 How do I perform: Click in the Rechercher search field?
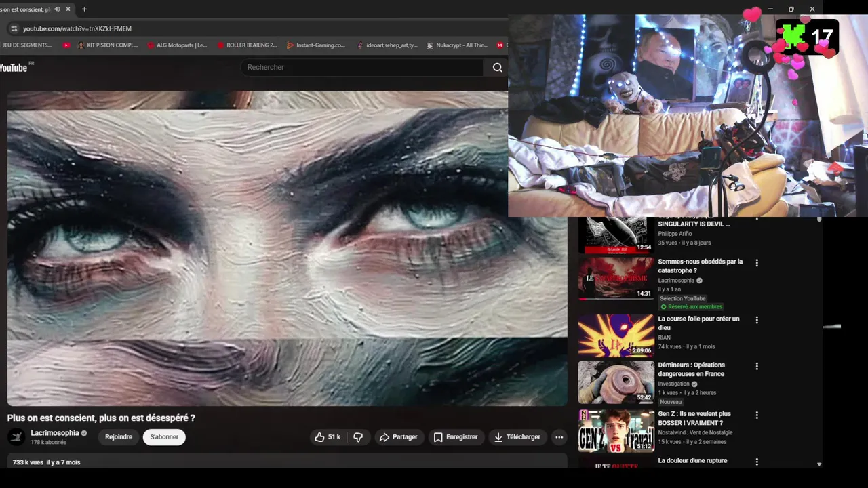pos(362,67)
